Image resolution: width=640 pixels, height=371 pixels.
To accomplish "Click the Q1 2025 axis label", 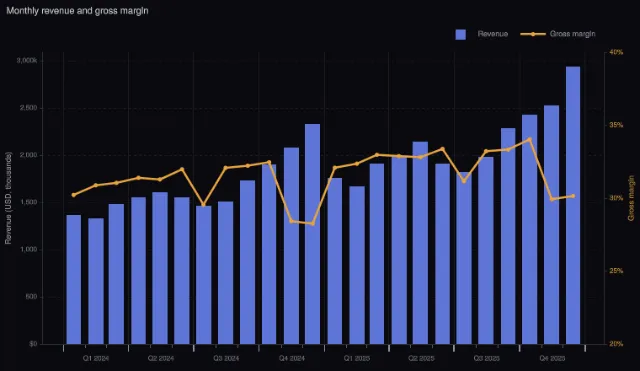I will (357, 358).
